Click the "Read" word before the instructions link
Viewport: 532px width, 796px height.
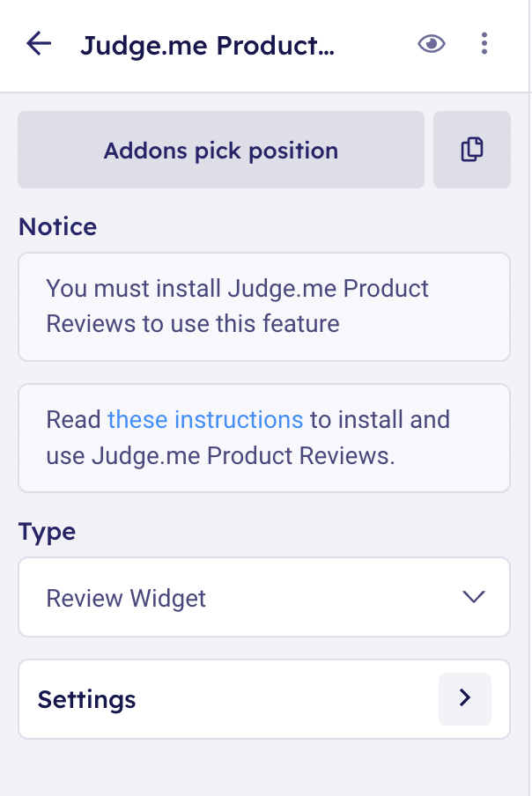pyautogui.click(x=73, y=419)
